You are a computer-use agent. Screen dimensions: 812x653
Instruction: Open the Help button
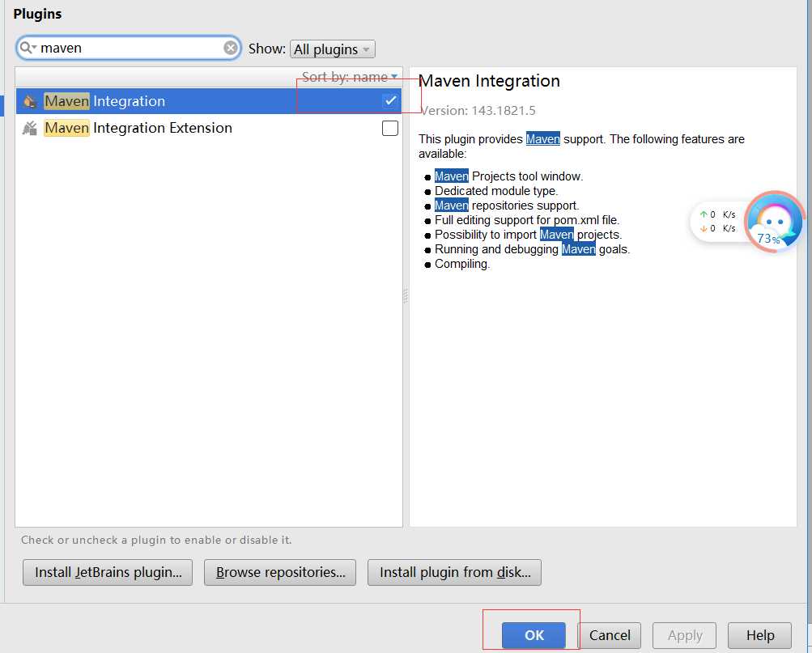tap(759, 635)
